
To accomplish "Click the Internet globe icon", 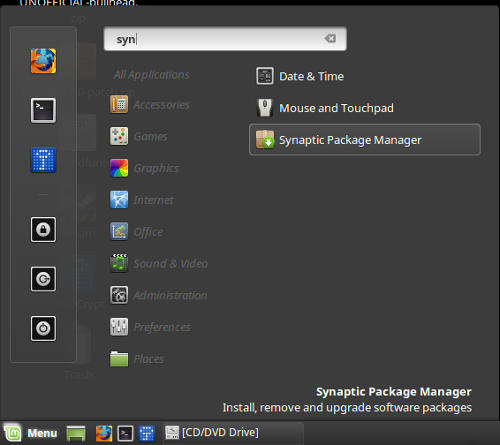I will [119, 200].
